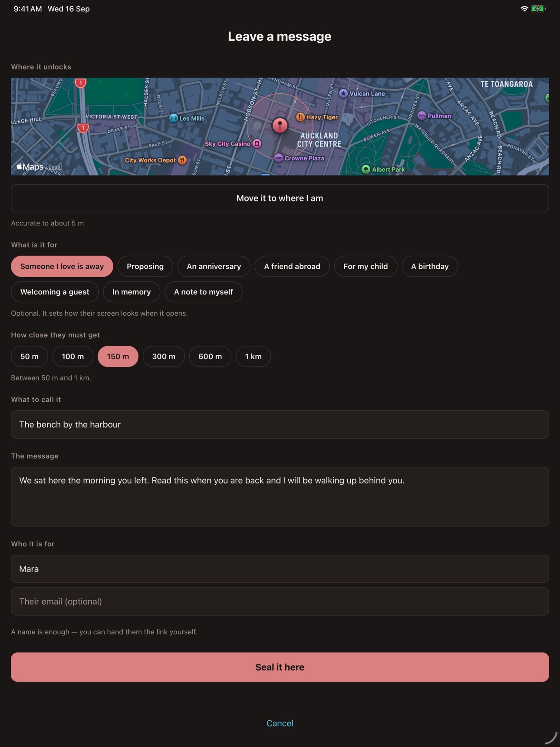
Task: Select the Pullman hotel marker
Action: tap(422, 116)
